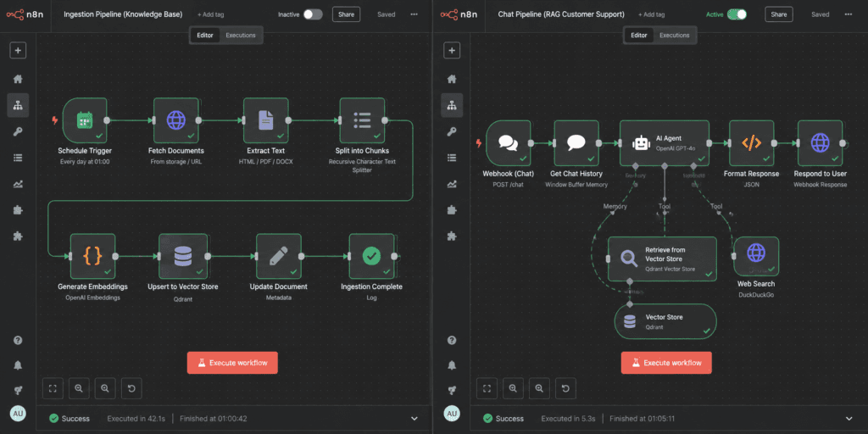Execute workflow in Ingestion Pipeline

click(232, 363)
